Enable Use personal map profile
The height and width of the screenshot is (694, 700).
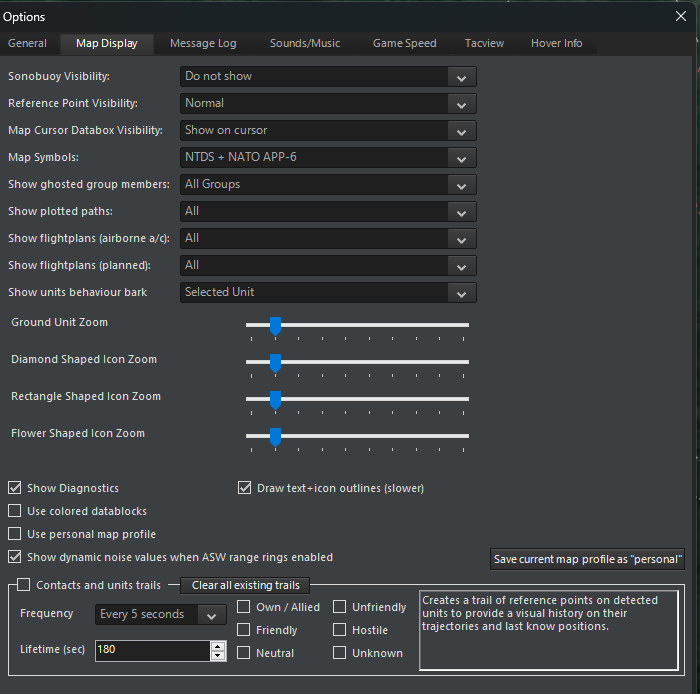(15, 534)
